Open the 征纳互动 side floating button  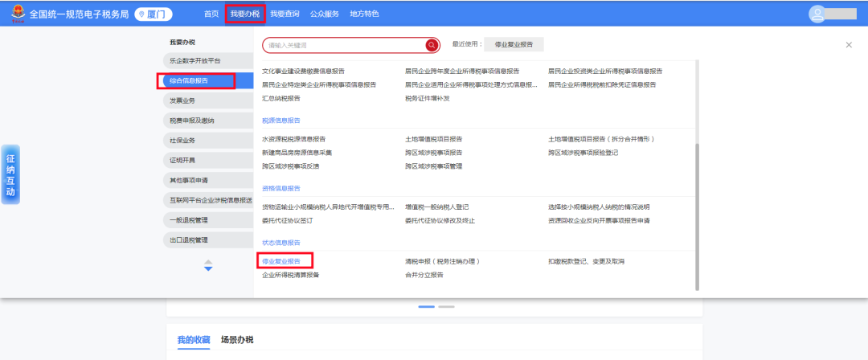(10, 174)
